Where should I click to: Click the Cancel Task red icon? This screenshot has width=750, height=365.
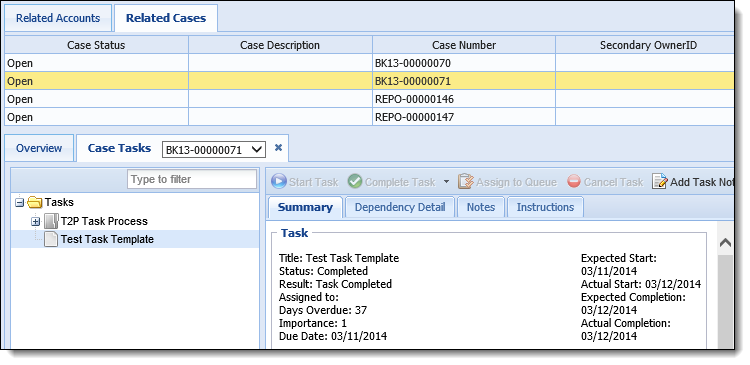(574, 182)
